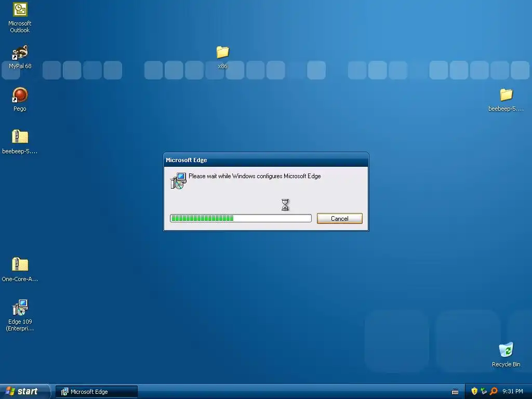The width and height of the screenshot is (532, 399).
Task: Click the 9:31 PM system clock
Action: tap(513, 392)
